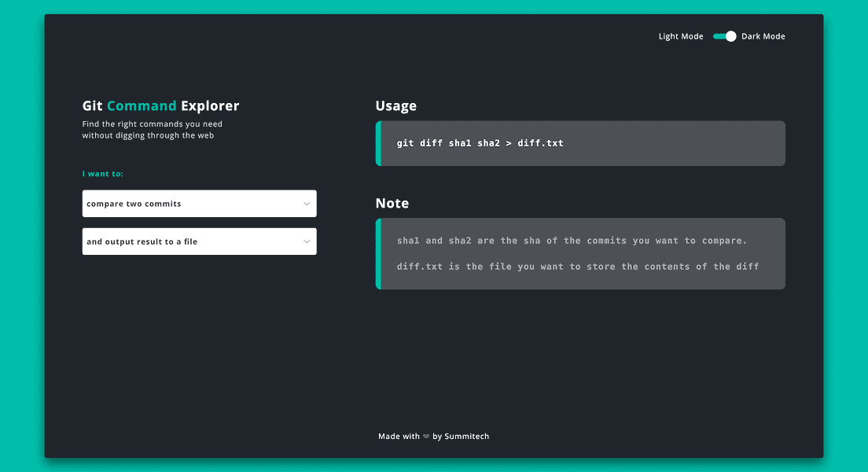The width and height of the screenshot is (868, 472).
Task: Click the Note section heading
Action: coord(392,203)
